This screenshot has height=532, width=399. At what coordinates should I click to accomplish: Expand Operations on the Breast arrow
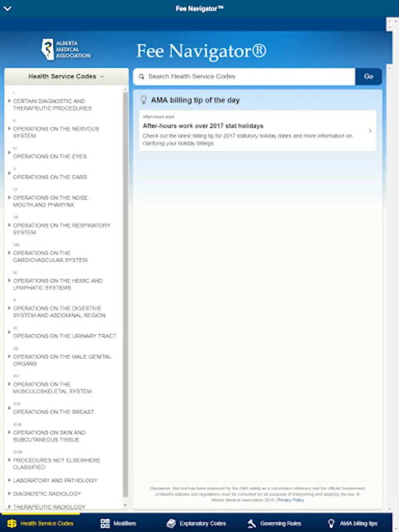pos(9,408)
